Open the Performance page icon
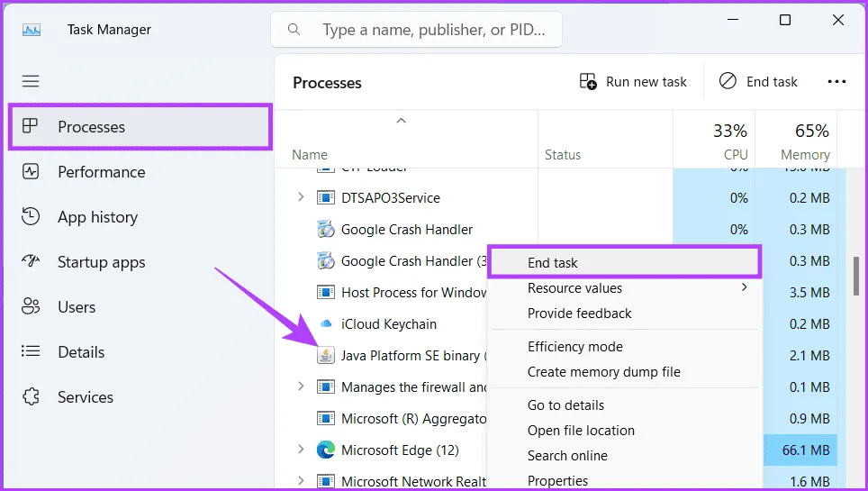Viewport: 868px width, 491px height. click(31, 171)
